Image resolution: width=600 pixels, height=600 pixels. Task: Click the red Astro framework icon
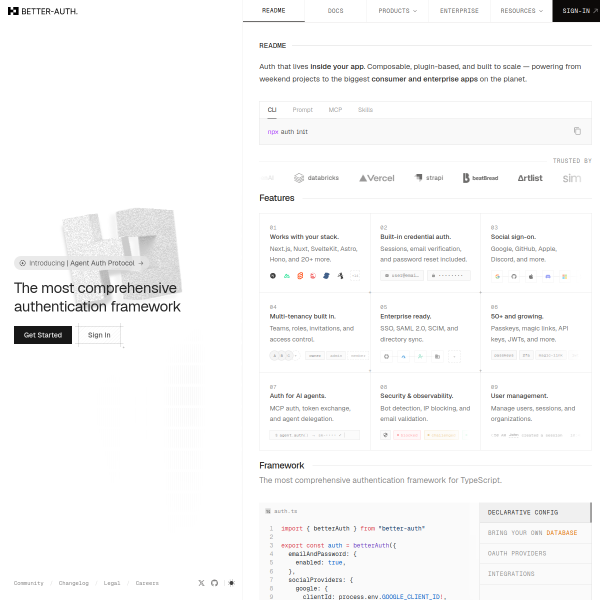pyautogui.click(x=313, y=276)
